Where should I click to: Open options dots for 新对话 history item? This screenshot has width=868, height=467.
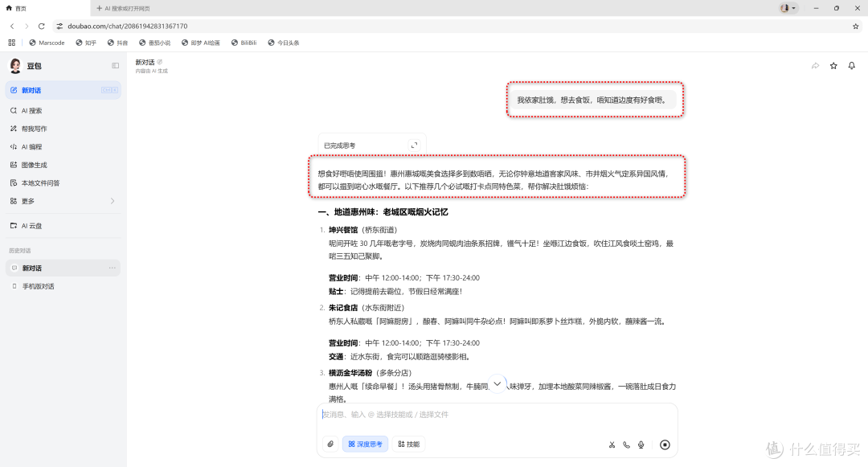113,268
